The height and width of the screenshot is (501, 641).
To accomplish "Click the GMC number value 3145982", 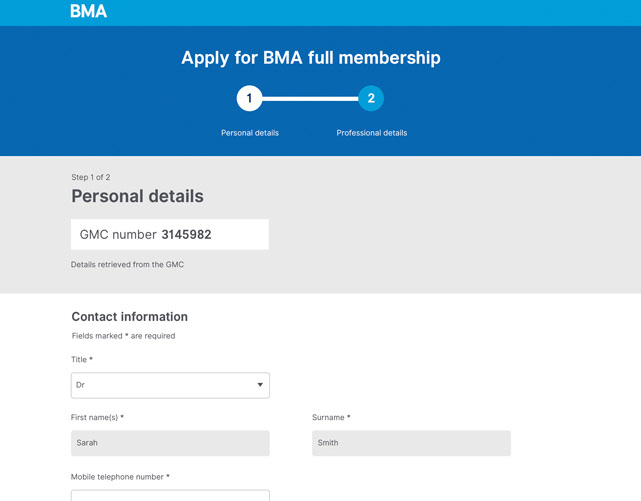I will coord(186,235).
